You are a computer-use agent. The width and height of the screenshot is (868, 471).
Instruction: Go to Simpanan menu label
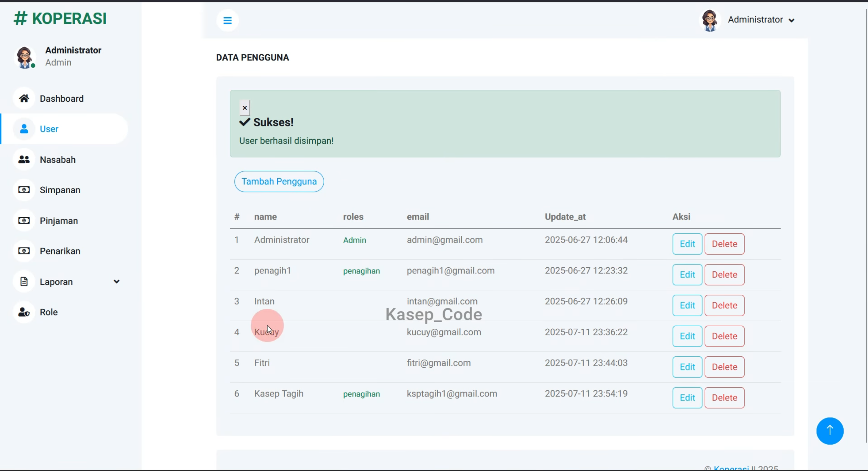[x=60, y=190]
